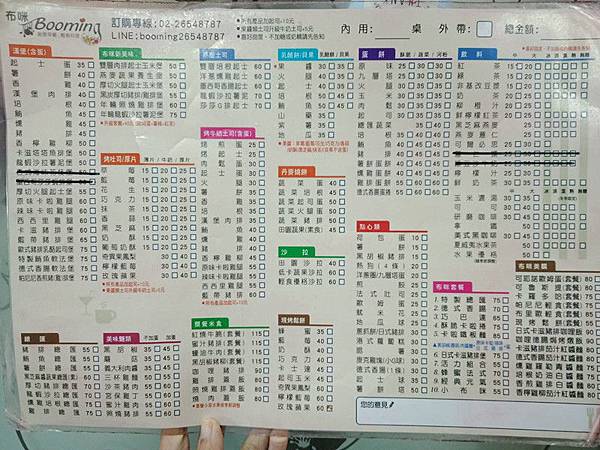Screen dimensions: 600x450
Task: Click the 您的意見 comment box
Action: 473,412
